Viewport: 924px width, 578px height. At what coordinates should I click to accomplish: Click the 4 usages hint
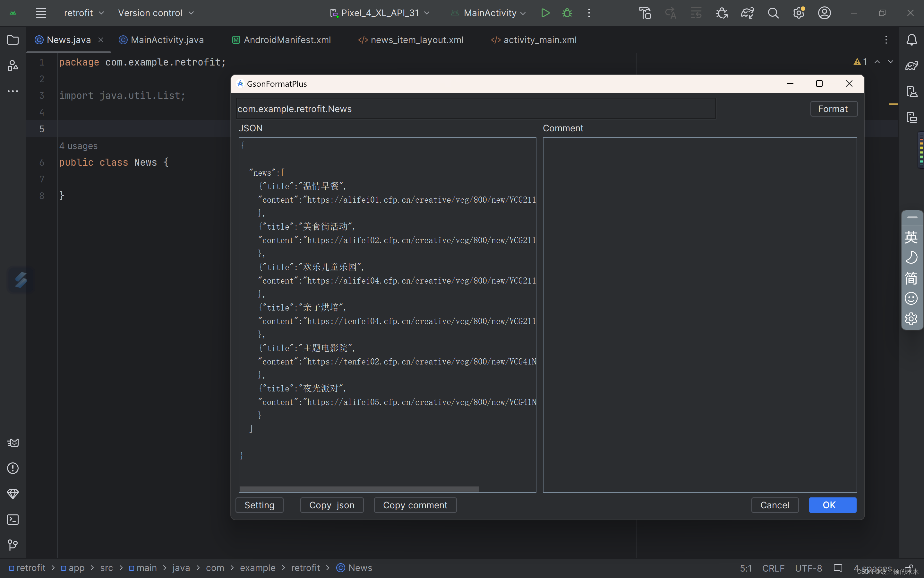click(78, 146)
